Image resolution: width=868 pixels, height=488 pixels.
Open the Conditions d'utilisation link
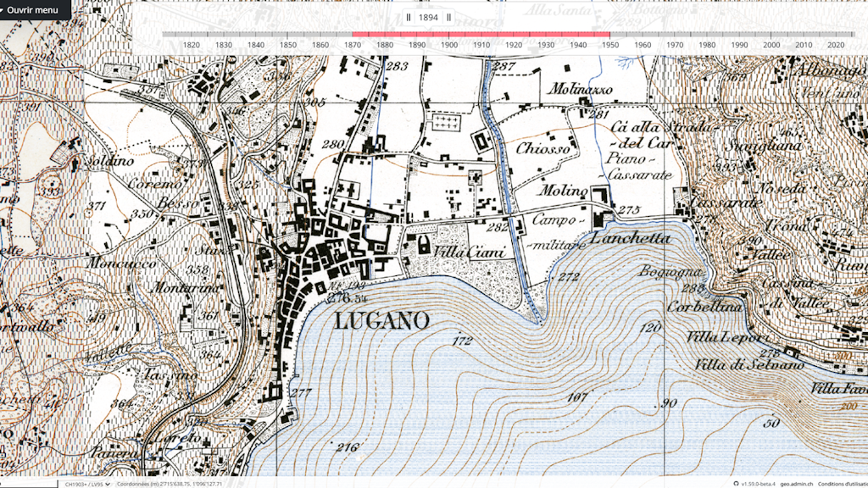pos(845,484)
